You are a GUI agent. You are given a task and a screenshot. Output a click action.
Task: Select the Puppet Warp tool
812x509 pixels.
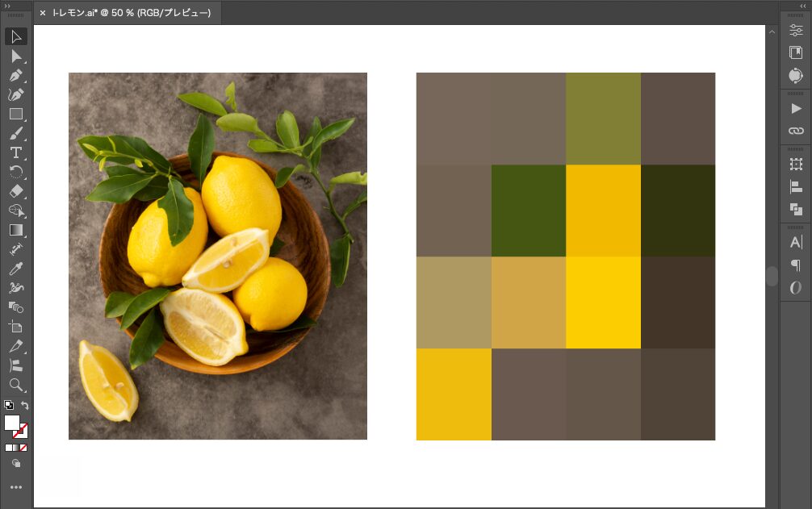point(16,288)
